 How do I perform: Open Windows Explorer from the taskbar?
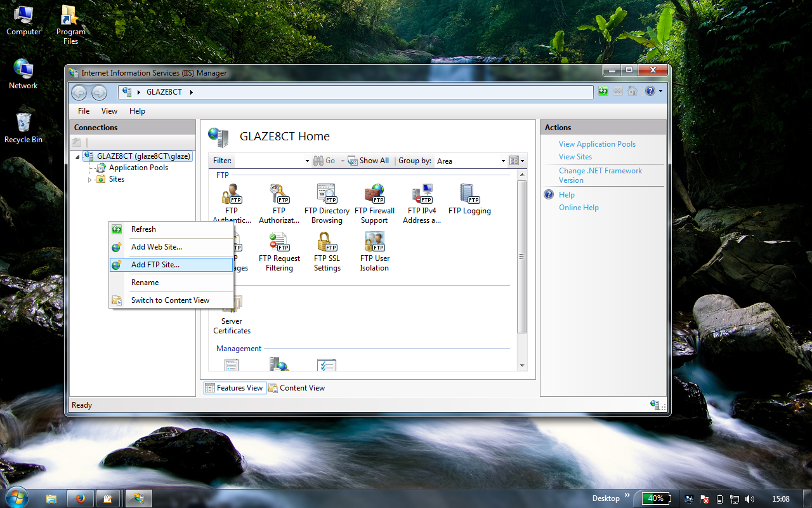pos(51,498)
